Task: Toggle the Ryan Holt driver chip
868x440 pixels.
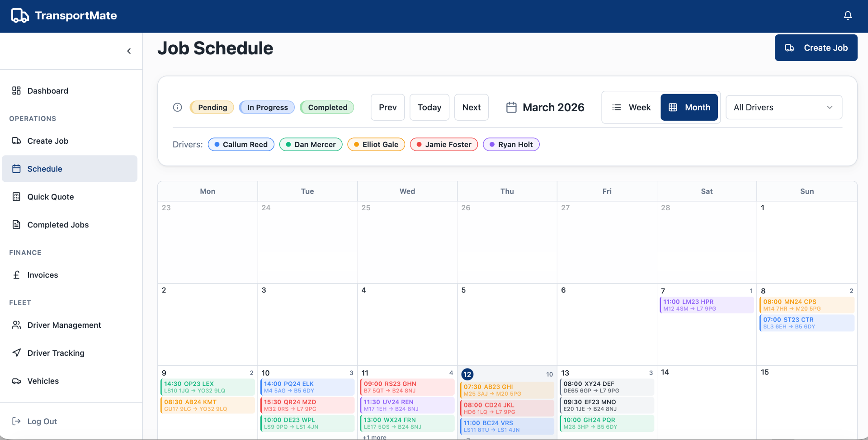Action: coord(511,144)
